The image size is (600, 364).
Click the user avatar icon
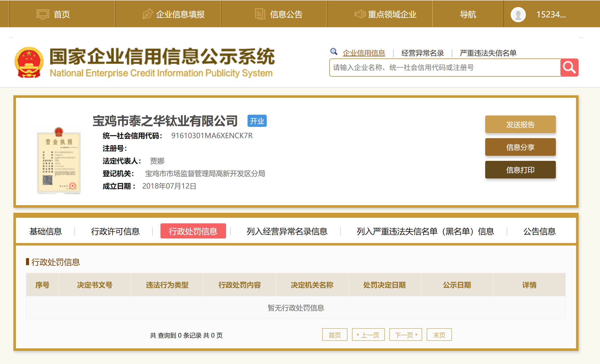(518, 15)
